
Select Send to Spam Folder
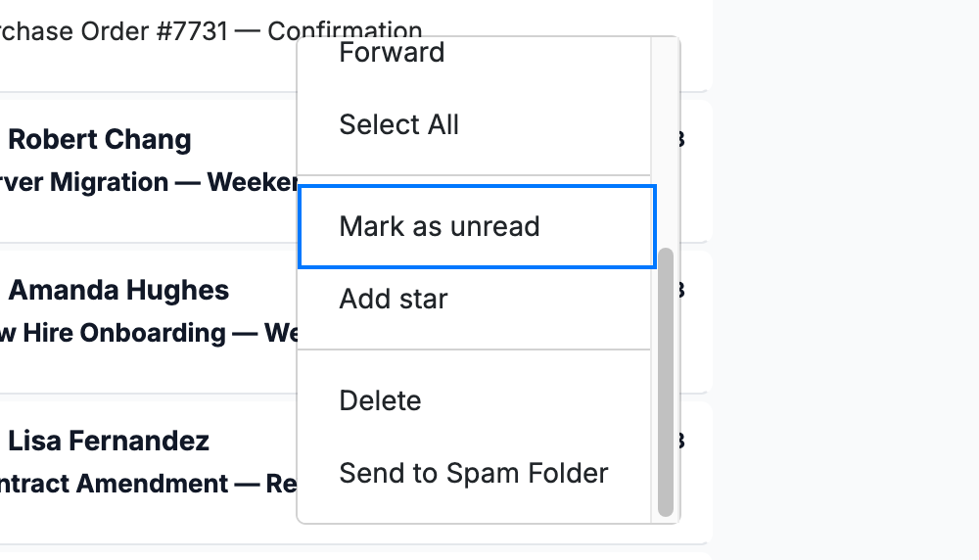click(x=474, y=473)
